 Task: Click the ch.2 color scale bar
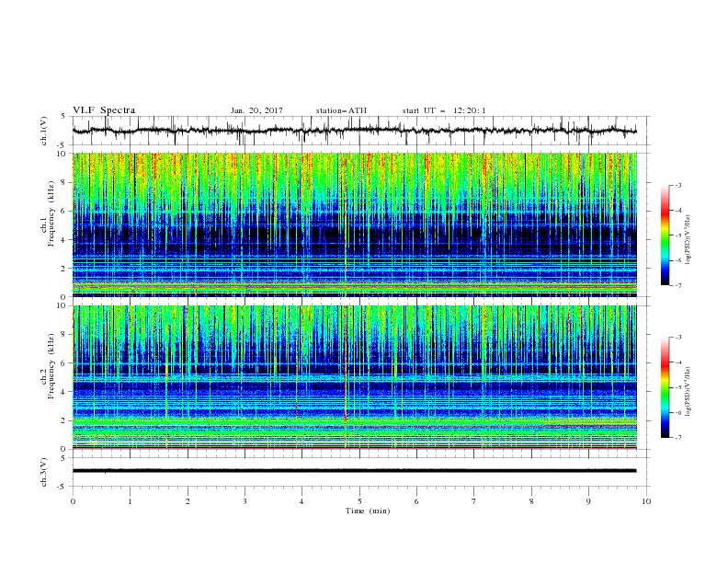pyautogui.click(x=665, y=387)
